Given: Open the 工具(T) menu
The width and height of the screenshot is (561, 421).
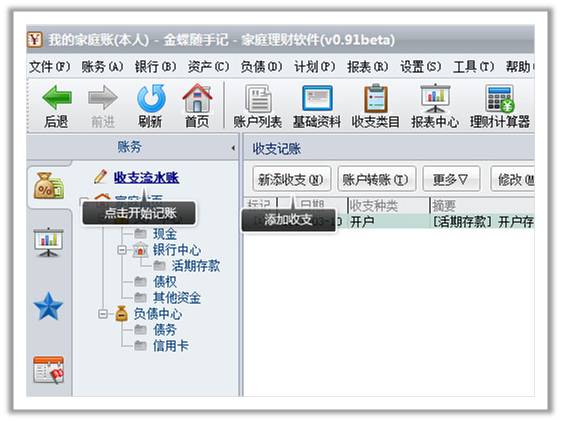Looking at the screenshot, I should pos(474,67).
